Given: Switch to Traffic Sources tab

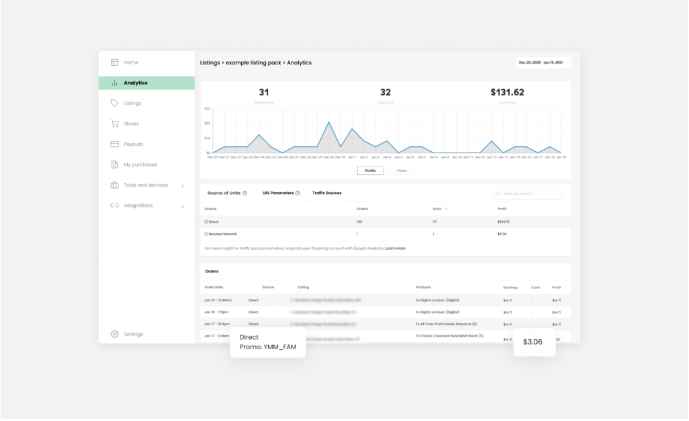Looking at the screenshot, I should (x=326, y=193).
